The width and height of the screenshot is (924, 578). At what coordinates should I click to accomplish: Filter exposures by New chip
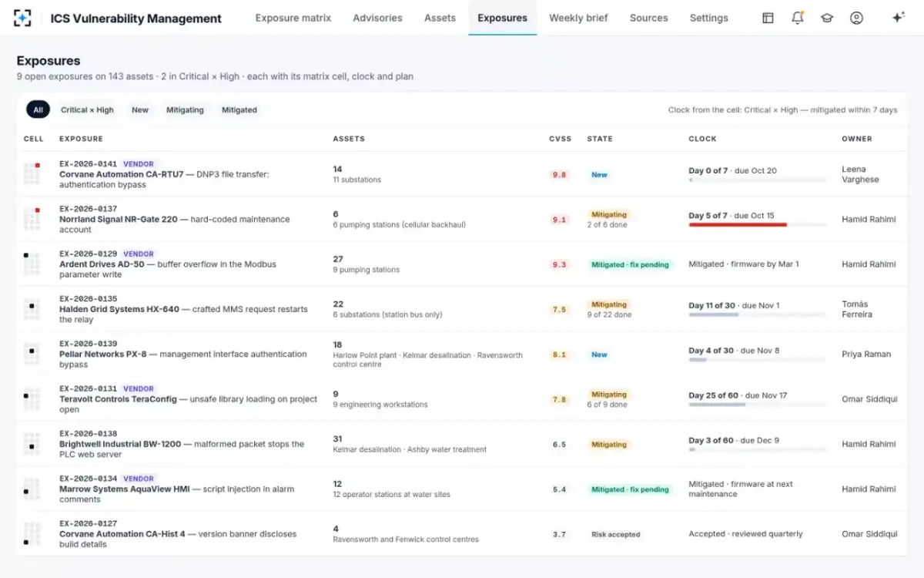[140, 110]
